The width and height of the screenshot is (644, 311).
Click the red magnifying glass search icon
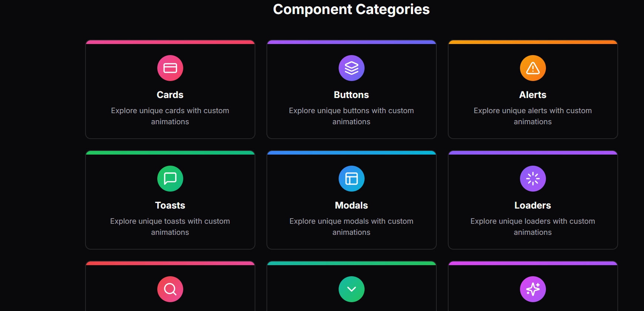(x=170, y=289)
